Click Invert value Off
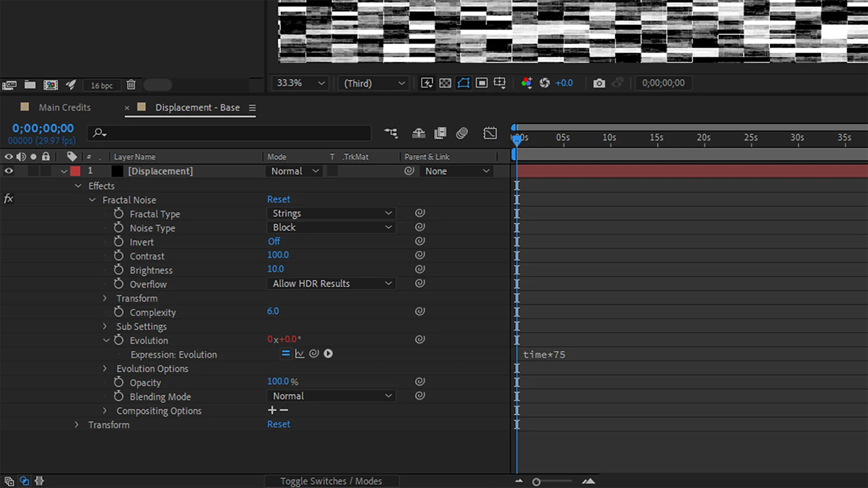This screenshot has height=488, width=868. [274, 241]
